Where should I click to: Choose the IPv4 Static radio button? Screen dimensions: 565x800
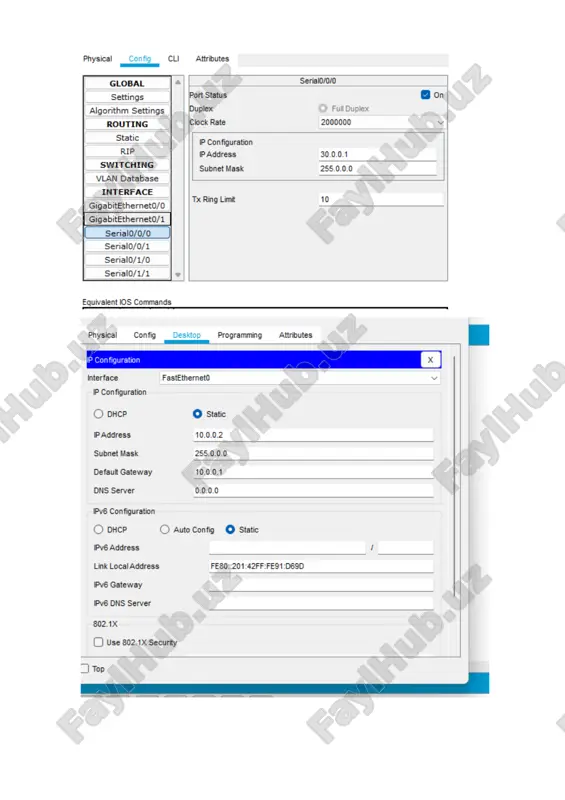click(198, 414)
